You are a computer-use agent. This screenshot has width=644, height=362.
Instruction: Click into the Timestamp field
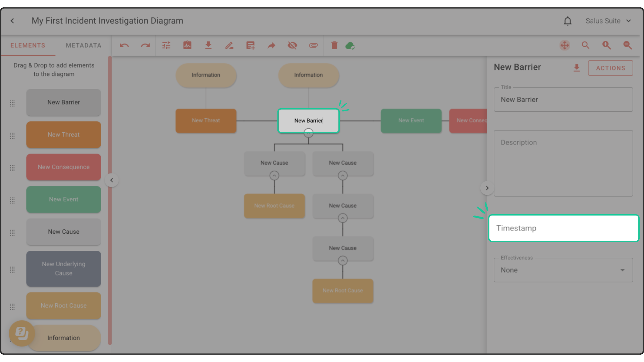[x=563, y=228]
